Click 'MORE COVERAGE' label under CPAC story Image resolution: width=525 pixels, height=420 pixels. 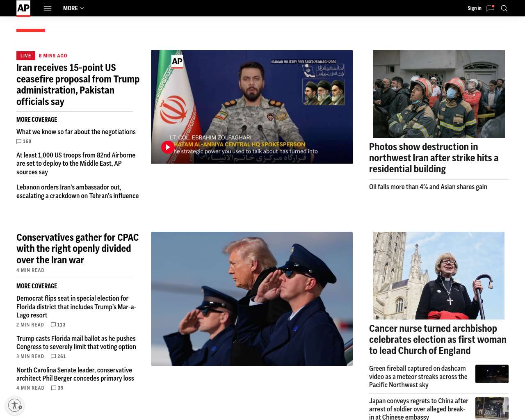(37, 286)
